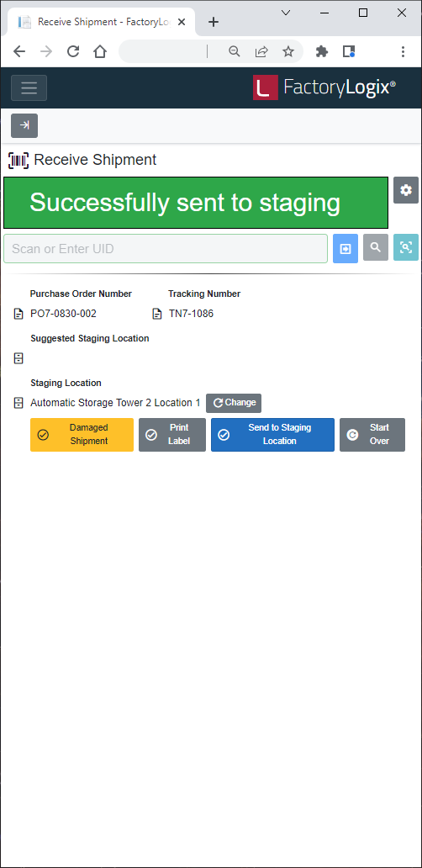Go back in browser history
Image resolution: width=422 pixels, height=868 pixels.
tap(19, 51)
